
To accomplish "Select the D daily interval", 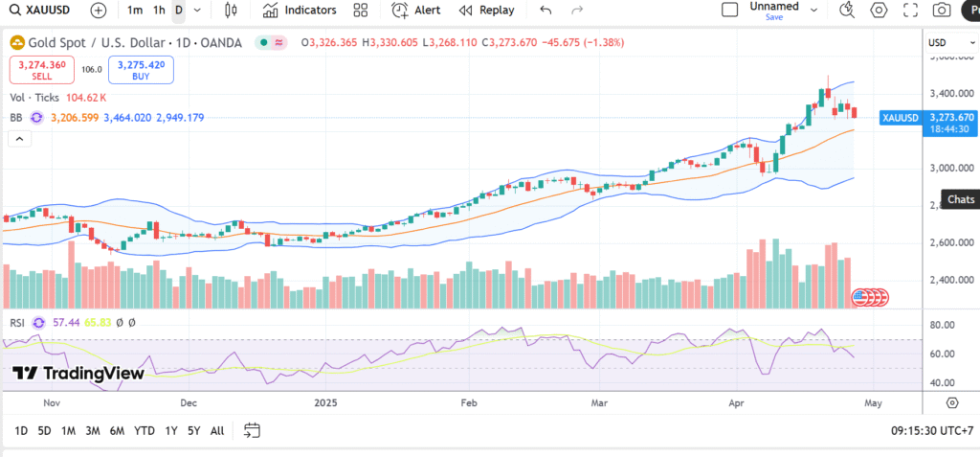I will coord(178,11).
